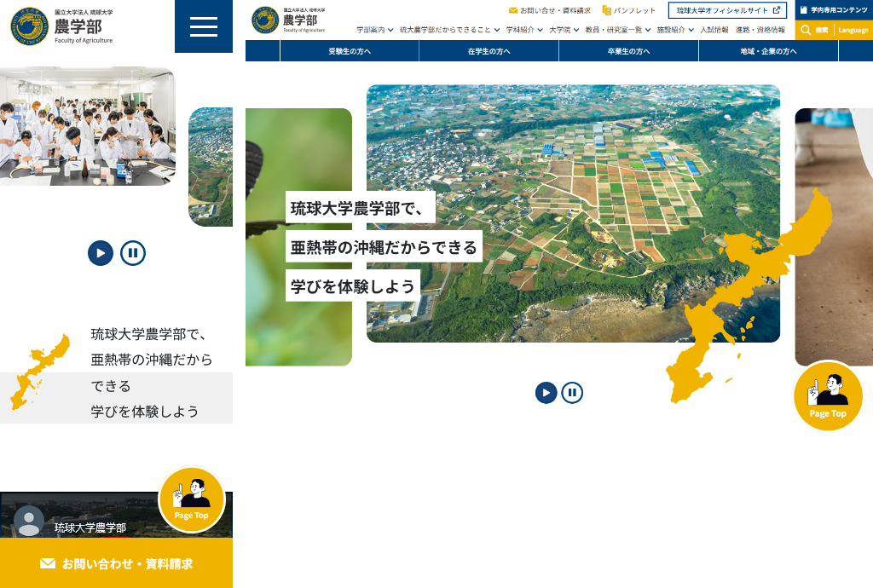The image size is (873, 588).
Task: Open the hamburger menu in mobile view
Action: click(x=204, y=26)
